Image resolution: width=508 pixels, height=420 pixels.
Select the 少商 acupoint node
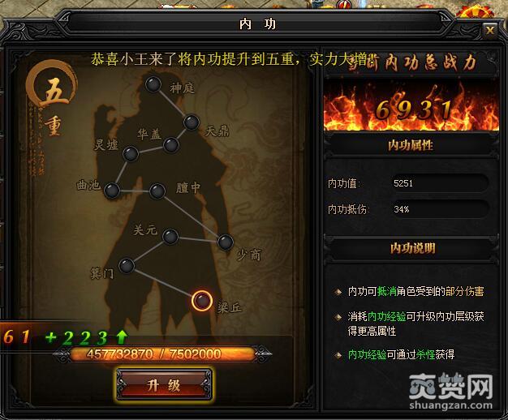coord(226,242)
